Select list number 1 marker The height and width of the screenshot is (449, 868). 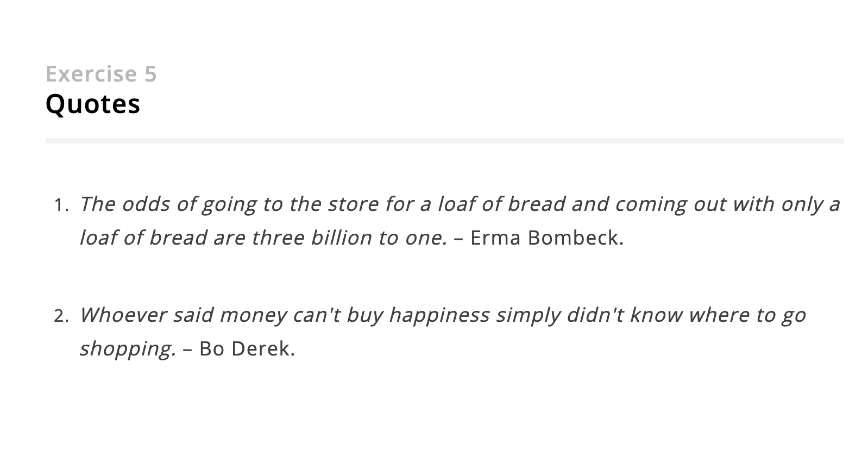61,205
